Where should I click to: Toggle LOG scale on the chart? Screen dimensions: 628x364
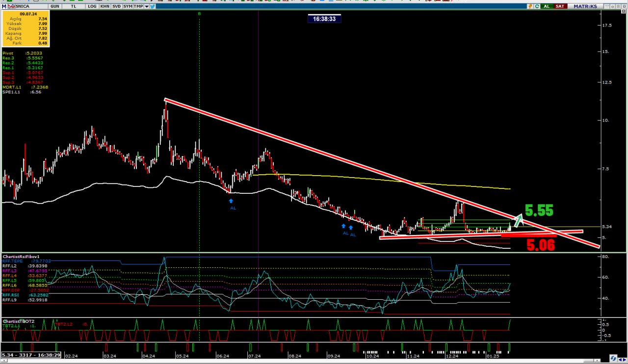click(92, 6)
